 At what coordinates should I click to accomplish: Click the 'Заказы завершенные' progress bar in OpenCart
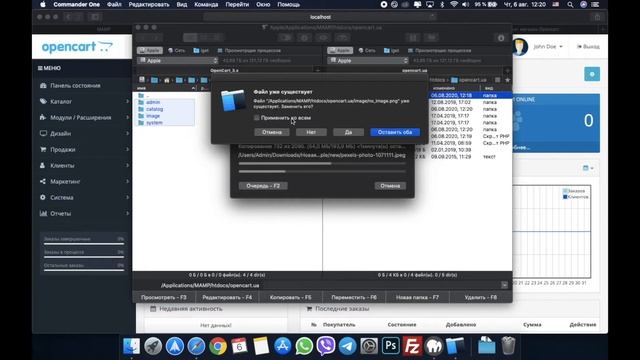84,244
